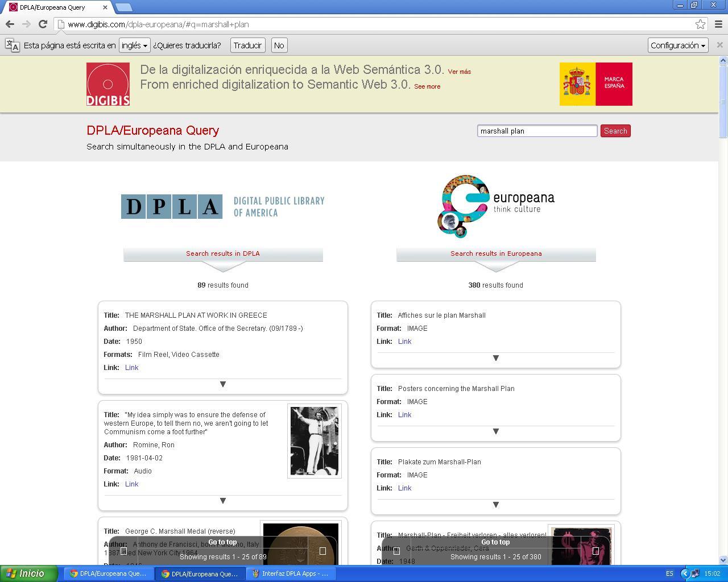
Task: Dismiss the translate bar with X
Action: click(x=719, y=45)
